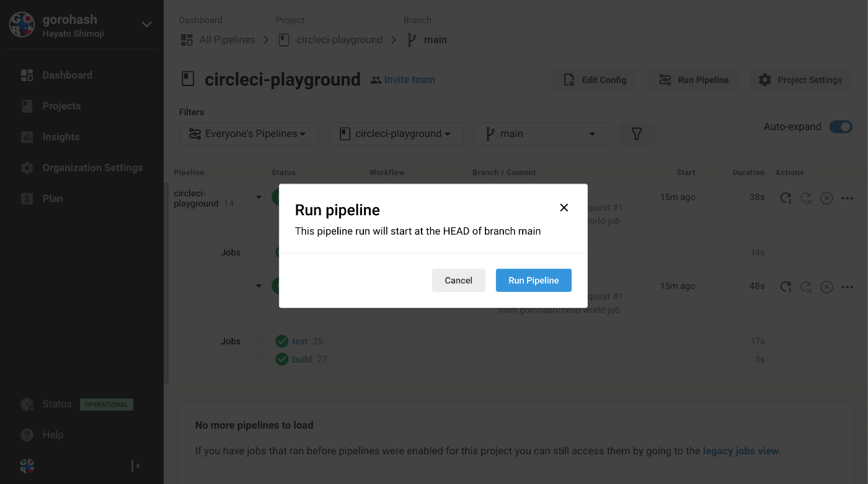
Task: Open the Status page link
Action: [x=57, y=404]
